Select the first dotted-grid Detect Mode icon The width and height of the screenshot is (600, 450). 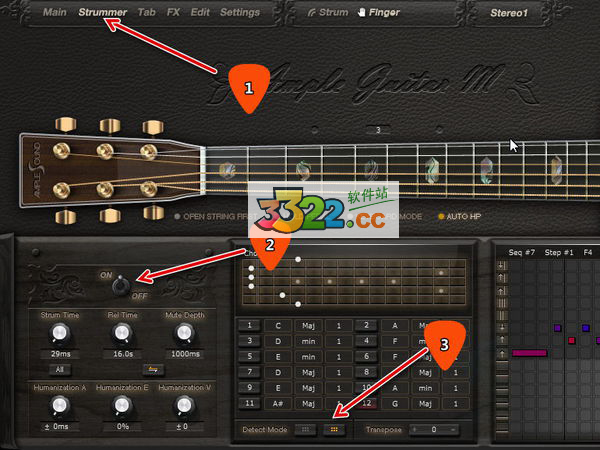pyautogui.click(x=305, y=430)
